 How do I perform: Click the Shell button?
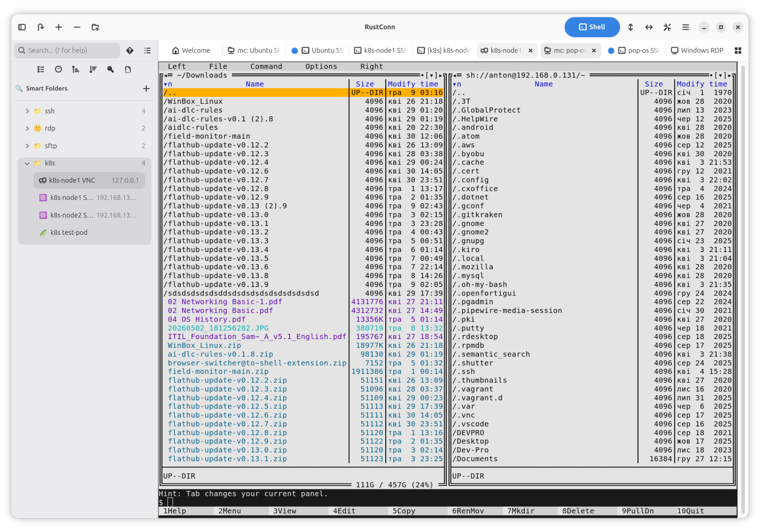592,27
